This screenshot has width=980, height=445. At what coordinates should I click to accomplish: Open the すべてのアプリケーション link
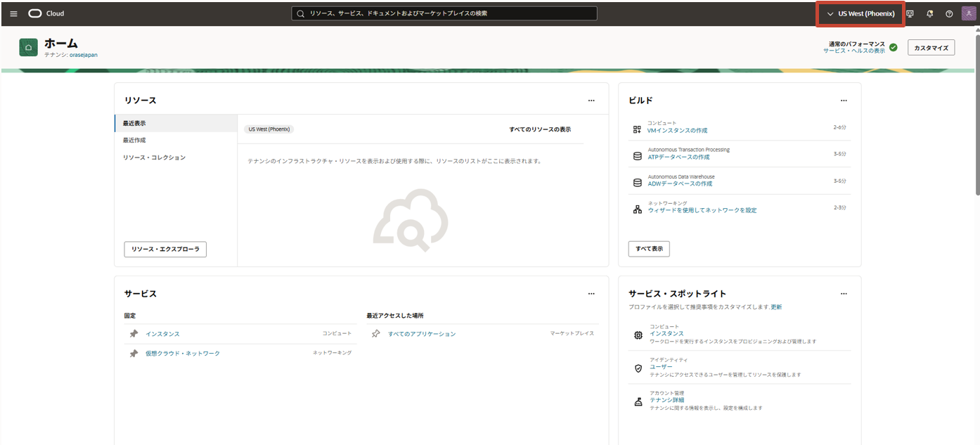(422, 334)
